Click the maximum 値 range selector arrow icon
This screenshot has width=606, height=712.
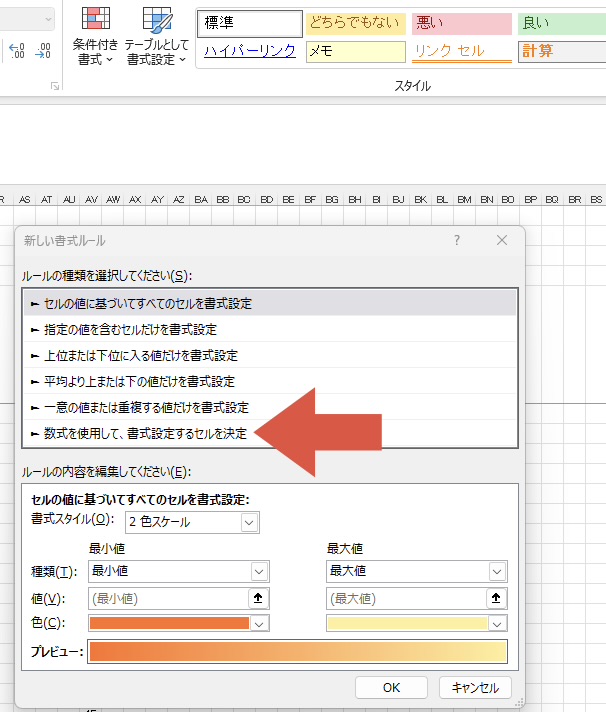point(496,598)
